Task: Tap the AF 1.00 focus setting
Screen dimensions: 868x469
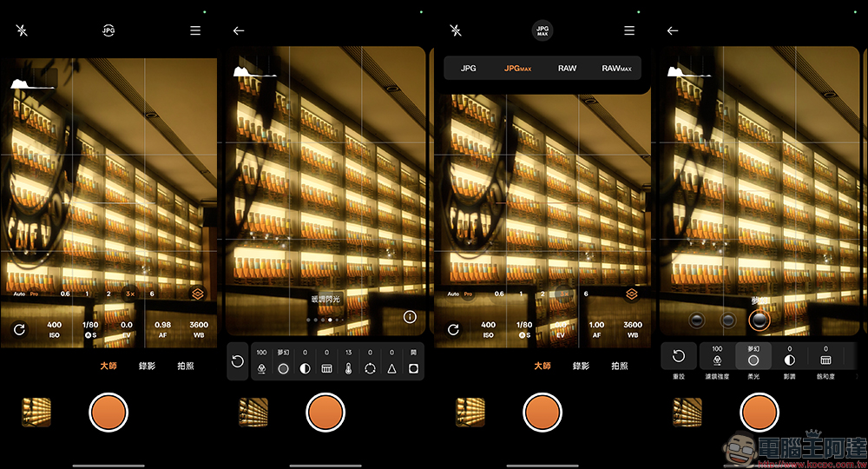Action: pos(596,329)
